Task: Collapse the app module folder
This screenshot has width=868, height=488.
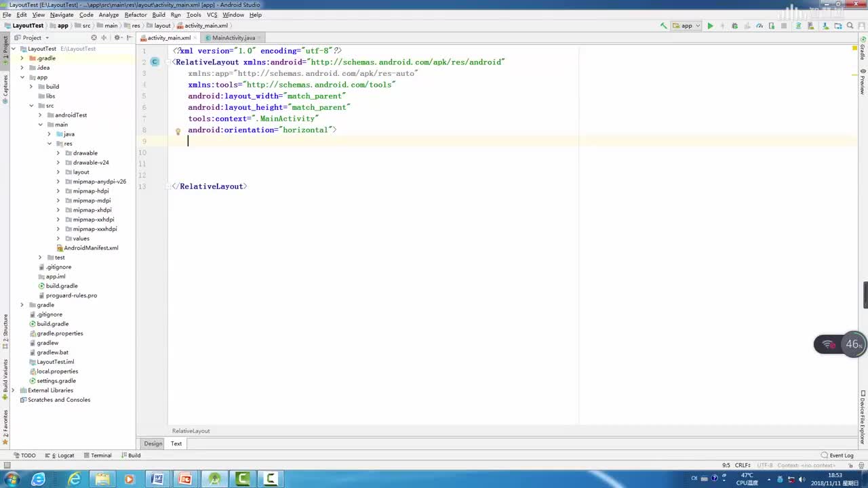Action: pos(22,77)
